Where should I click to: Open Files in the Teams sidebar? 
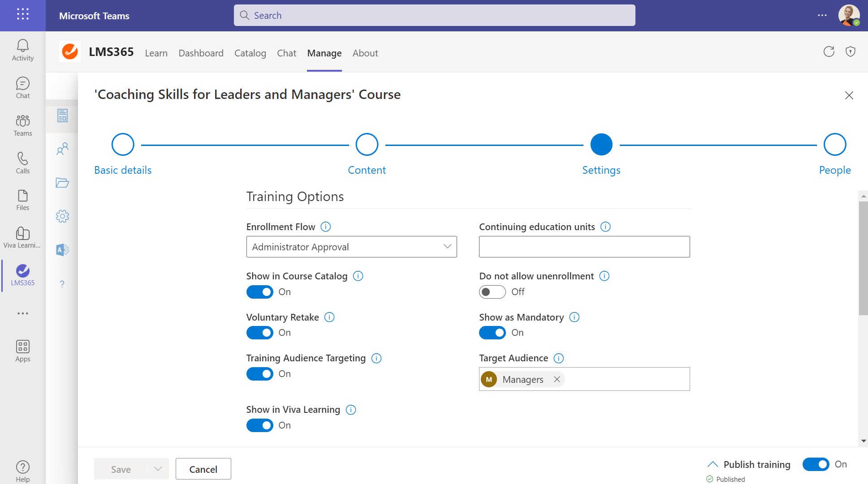coord(23,200)
